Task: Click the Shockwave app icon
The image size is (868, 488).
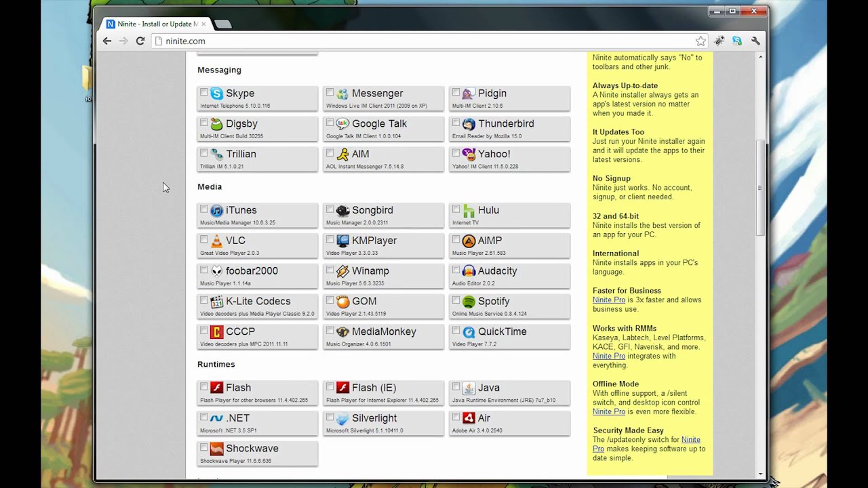Action: click(x=216, y=449)
